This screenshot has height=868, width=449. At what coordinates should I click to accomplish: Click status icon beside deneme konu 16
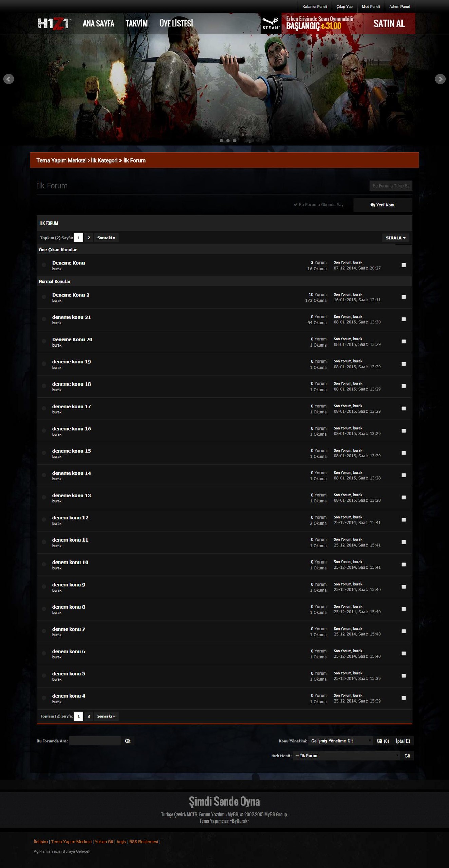pos(44,431)
